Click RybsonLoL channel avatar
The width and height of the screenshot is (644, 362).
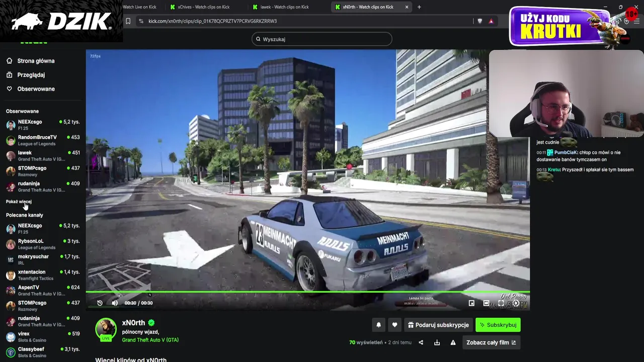coord(11,244)
